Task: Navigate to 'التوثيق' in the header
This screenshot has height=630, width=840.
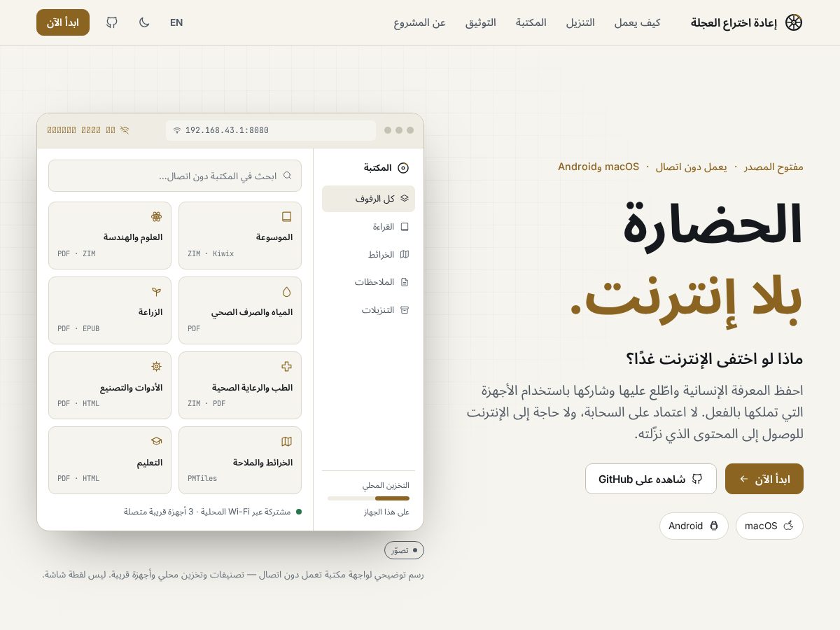Action: 481,22
